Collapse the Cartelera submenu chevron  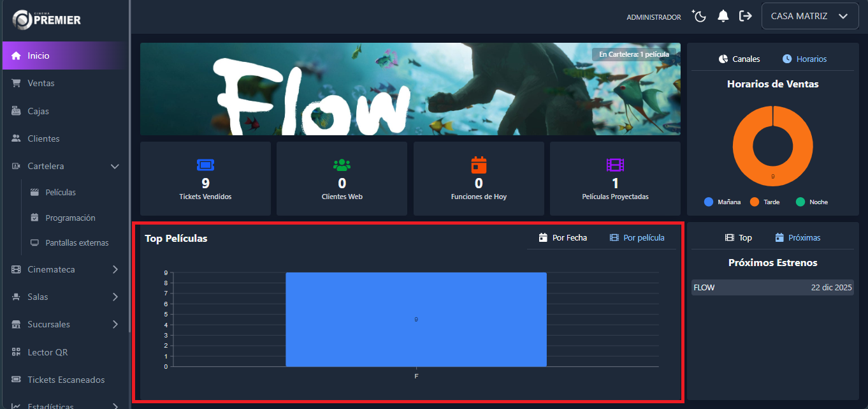tap(115, 166)
